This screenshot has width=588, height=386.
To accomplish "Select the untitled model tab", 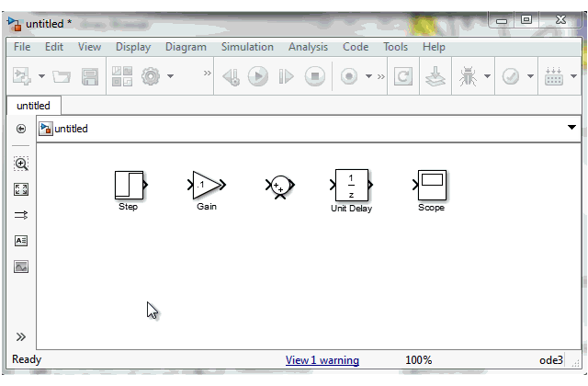I will click(x=33, y=106).
